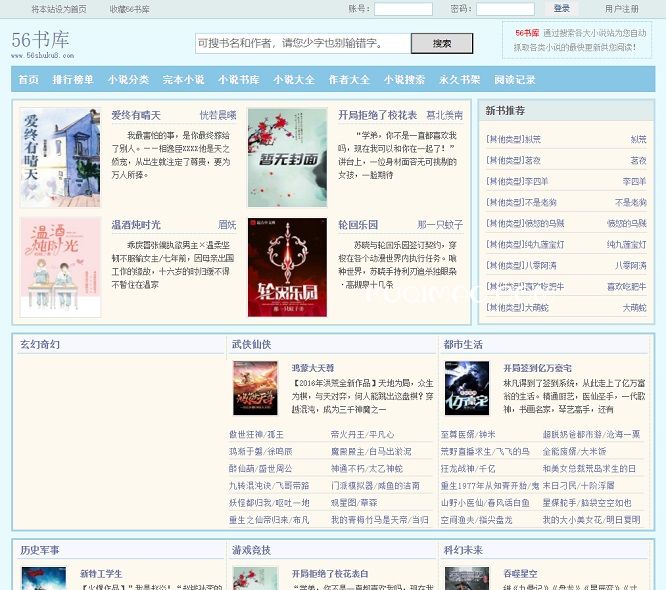Open [其他类型]愤怒的乌贼 book link
This screenshot has width=666, height=590.
(x=525, y=223)
